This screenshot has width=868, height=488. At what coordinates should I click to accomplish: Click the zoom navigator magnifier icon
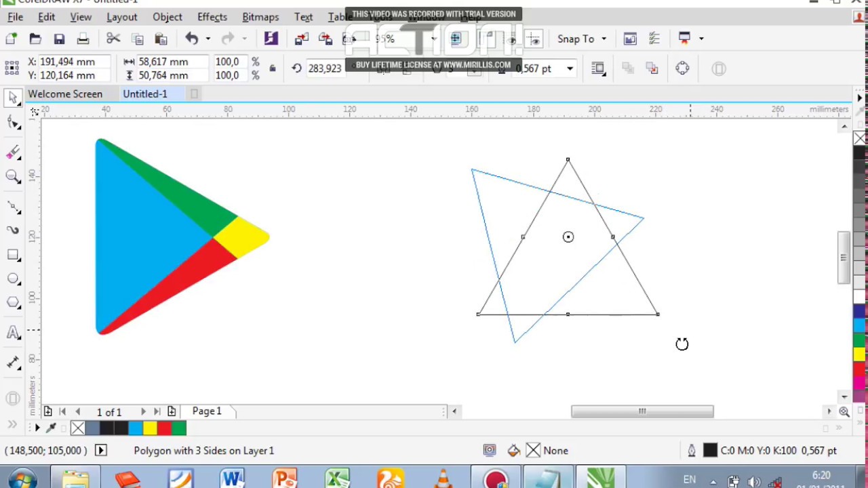pos(844,411)
